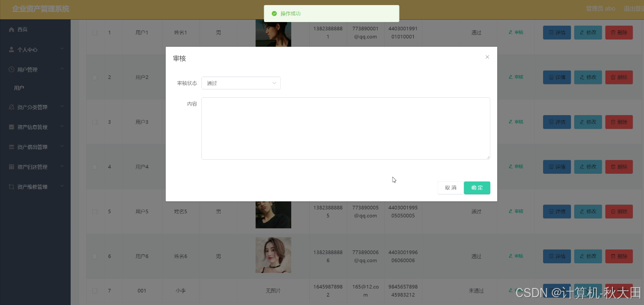This screenshot has width=644, height=305.
Task: Click the 小李 name cell
Action: [x=181, y=291]
